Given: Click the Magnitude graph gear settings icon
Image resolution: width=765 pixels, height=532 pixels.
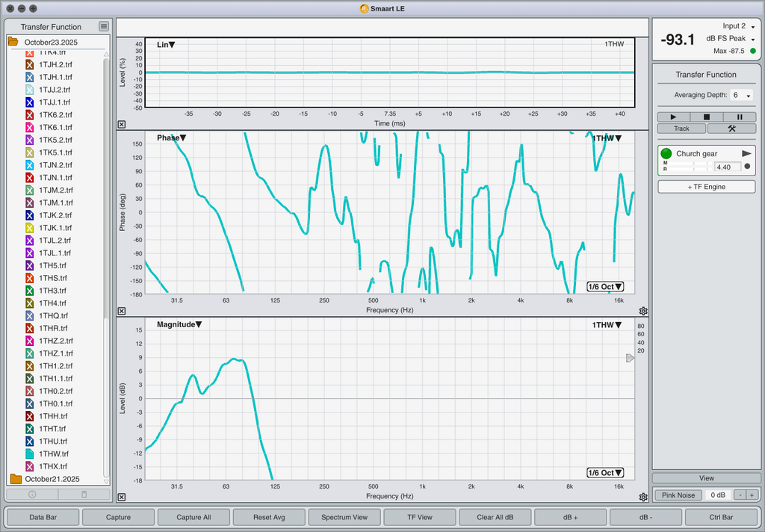Looking at the screenshot, I should (643, 497).
